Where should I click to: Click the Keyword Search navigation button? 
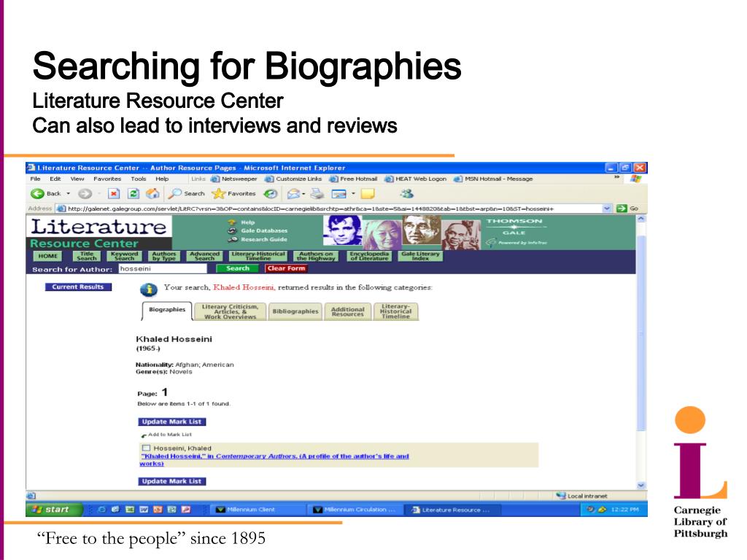pos(124,256)
